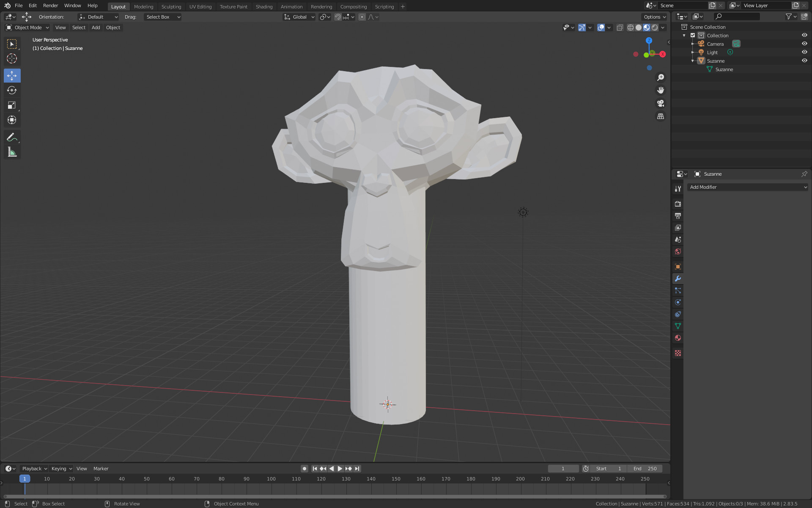The height and width of the screenshot is (508, 812).
Task: Open the File menu
Action: [x=19, y=6]
